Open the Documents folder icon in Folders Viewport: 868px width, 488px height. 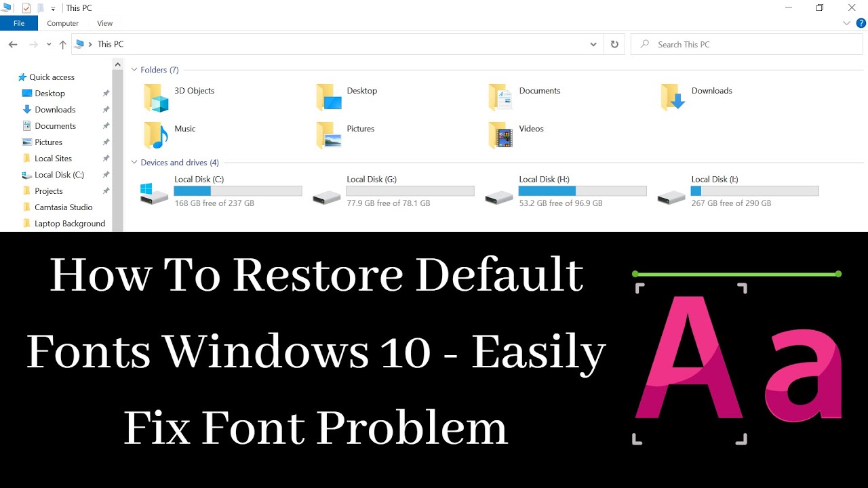(x=500, y=98)
